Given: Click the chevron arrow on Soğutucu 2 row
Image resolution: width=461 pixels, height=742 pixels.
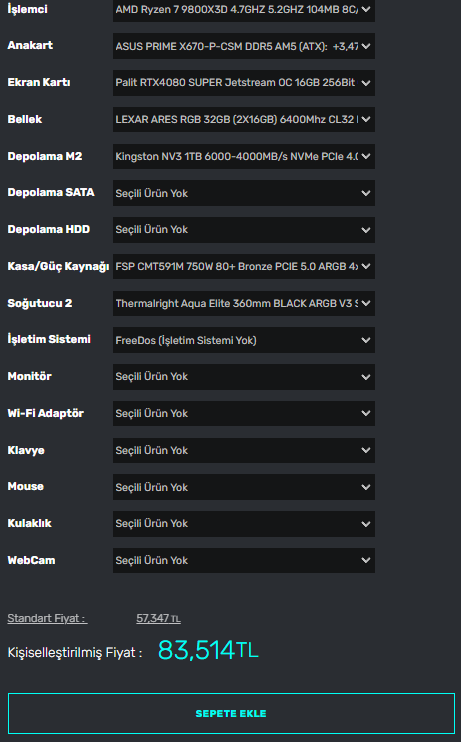Looking at the screenshot, I should tap(365, 303).
